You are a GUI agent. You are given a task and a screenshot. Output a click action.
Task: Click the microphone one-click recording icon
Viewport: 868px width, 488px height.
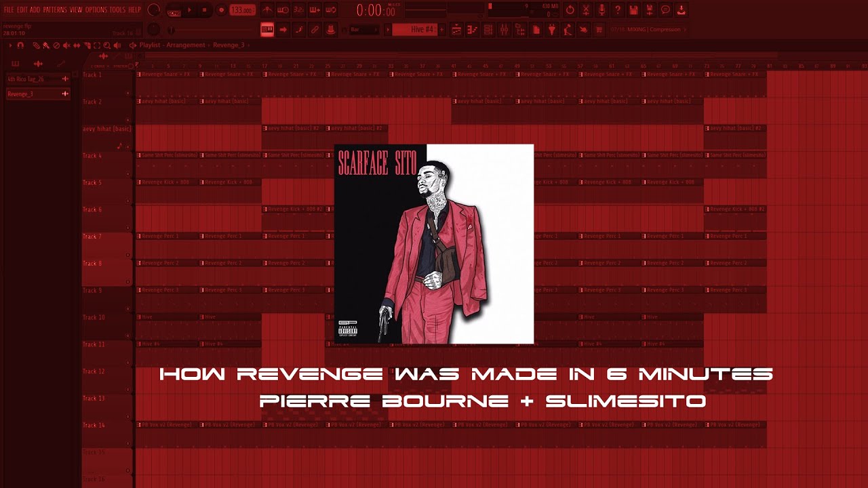click(x=601, y=10)
